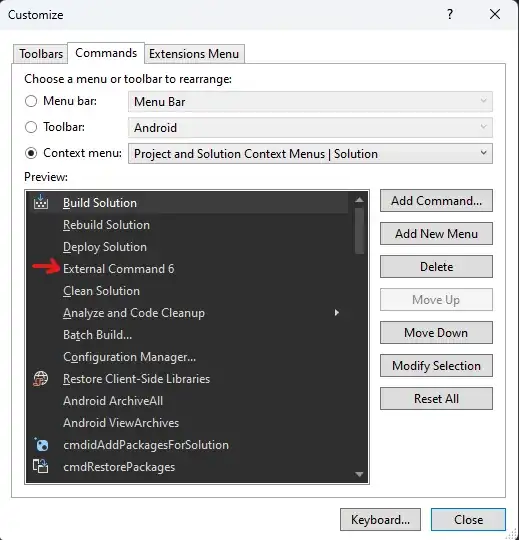Select cmdidAddPackagesForSolution entry
This screenshot has width=519, height=540.
point(188,445)
